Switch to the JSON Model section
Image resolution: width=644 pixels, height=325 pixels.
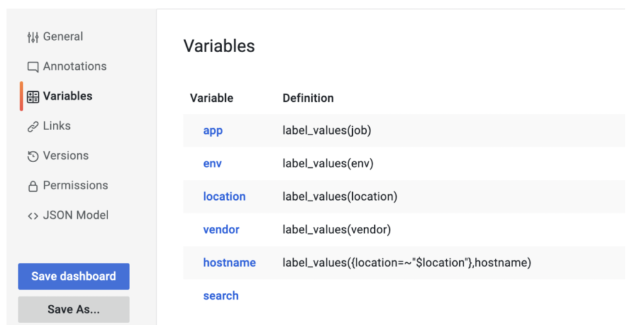pyautogui.click(x=75, y=215)
